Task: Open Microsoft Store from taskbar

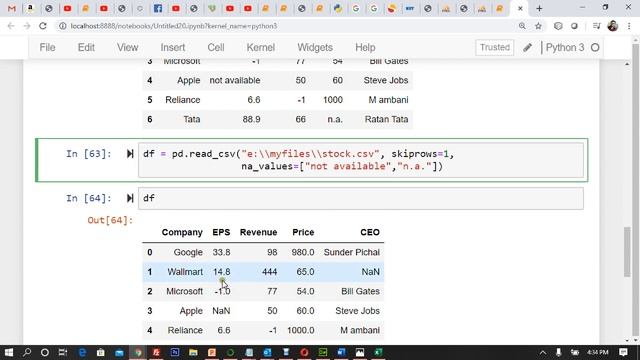Action: pos(100,352)
